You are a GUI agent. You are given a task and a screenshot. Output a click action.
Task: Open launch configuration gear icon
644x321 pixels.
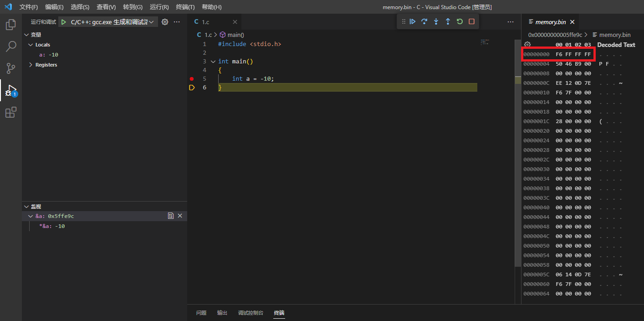pyautogui.click(x=165, y=22)
